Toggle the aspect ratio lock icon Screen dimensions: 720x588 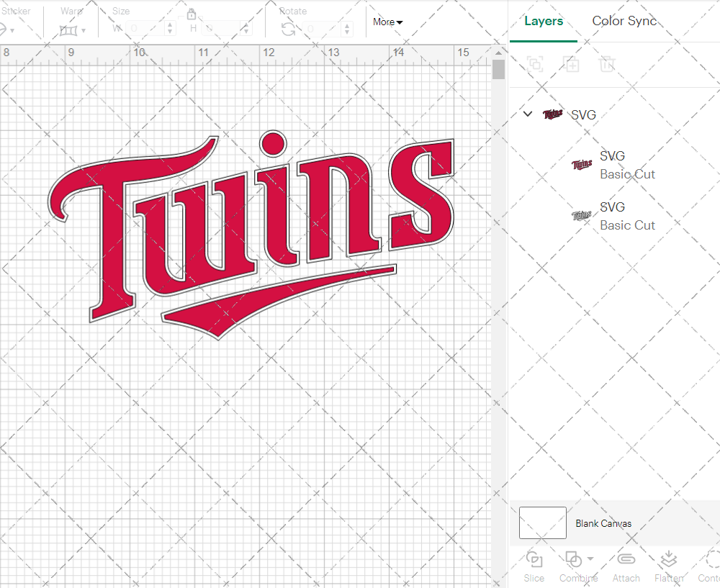[x=192, y=14]
